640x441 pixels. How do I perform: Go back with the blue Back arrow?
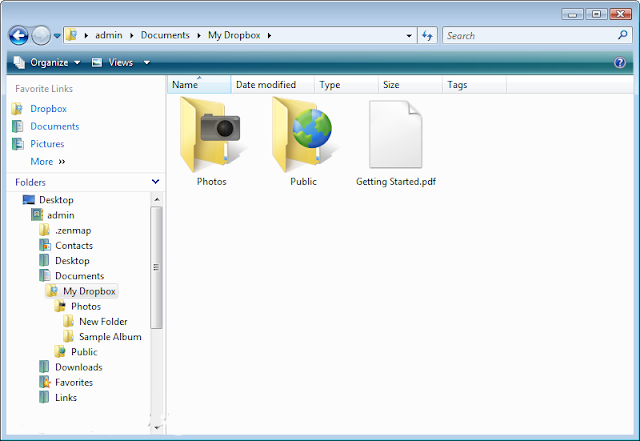pos(19,36)
